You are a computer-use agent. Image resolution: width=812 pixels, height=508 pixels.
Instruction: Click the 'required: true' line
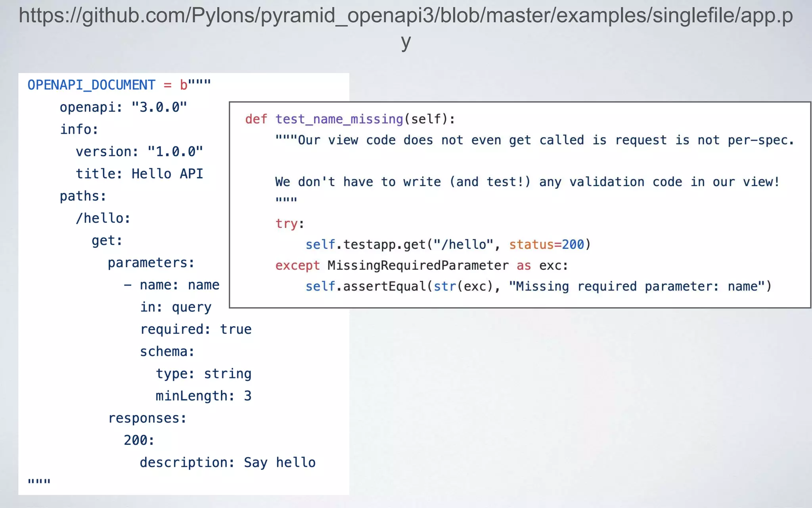196,329
